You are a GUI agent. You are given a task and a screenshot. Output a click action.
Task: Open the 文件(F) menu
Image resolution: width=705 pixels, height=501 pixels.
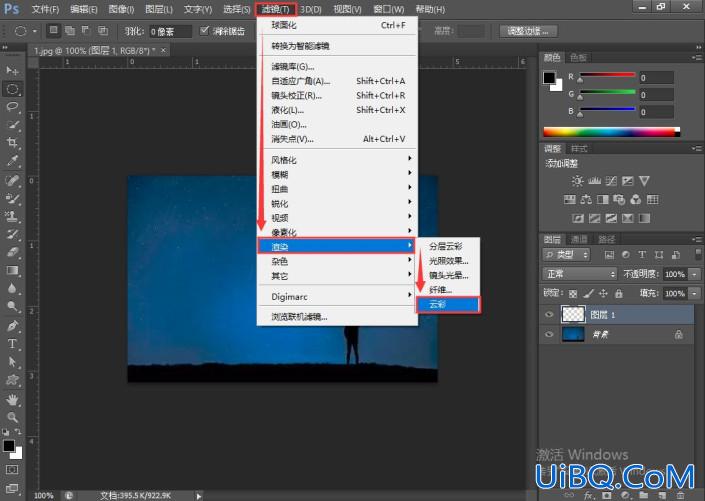tap(45, 9)
